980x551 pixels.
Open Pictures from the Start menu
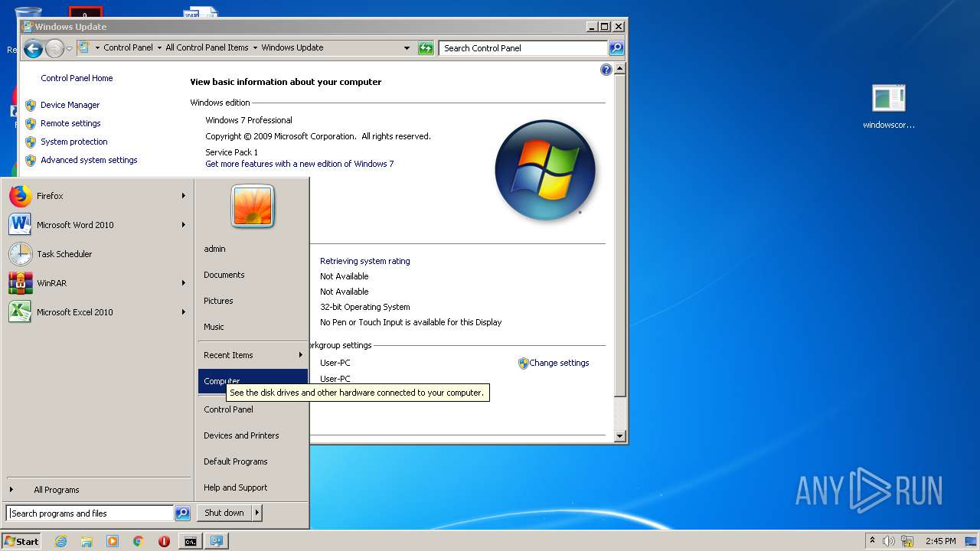pyautogui.click(x=253, y=301)
